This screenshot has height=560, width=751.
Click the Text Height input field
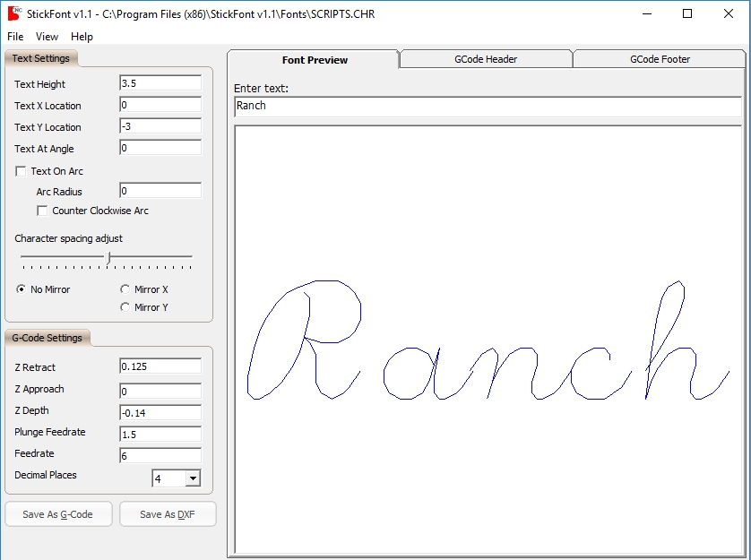(160, 82)
